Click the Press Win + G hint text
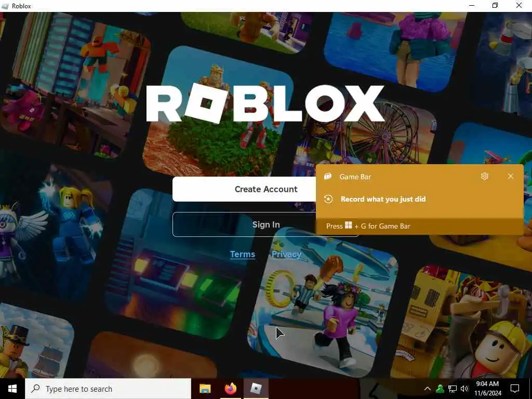This screenshot has width=532, height=399. coord(368,226)
